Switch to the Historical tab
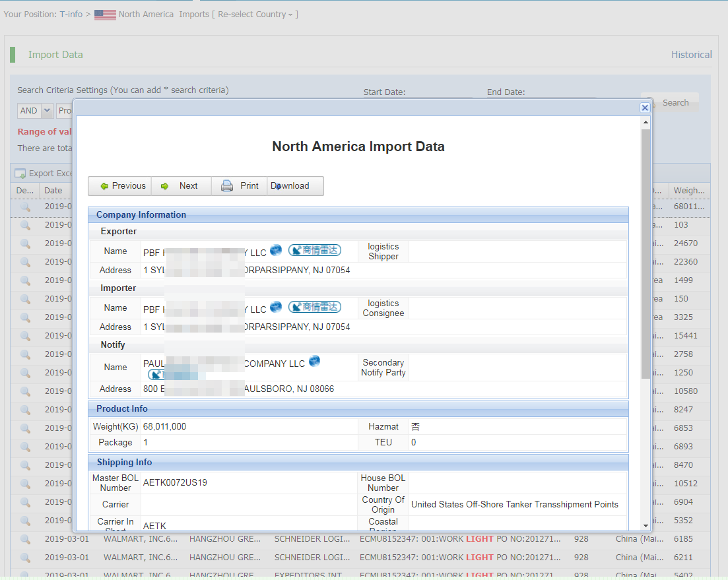 tap(691, 55)
